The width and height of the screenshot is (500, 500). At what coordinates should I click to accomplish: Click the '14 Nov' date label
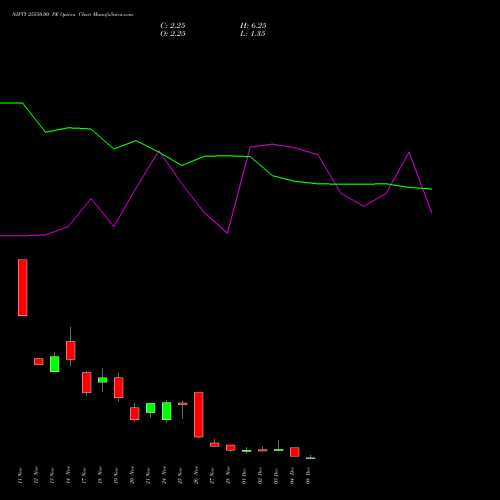pos(68,476)
